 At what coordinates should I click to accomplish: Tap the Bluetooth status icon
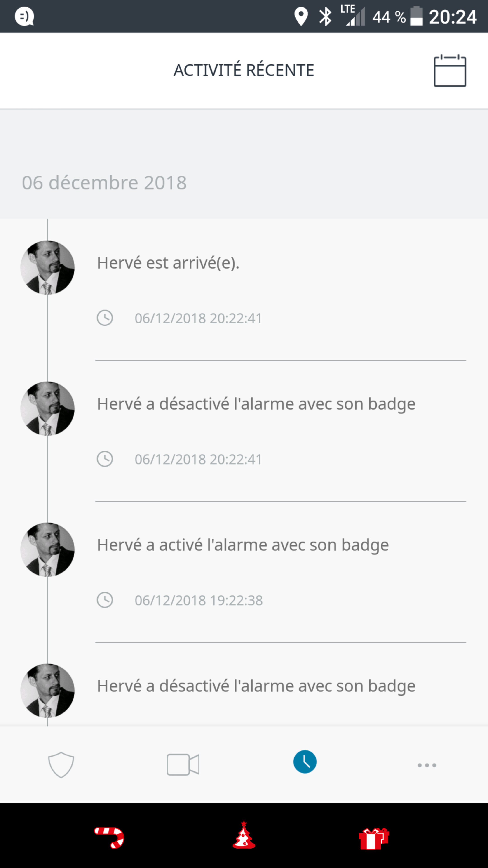tap(325, 16)
